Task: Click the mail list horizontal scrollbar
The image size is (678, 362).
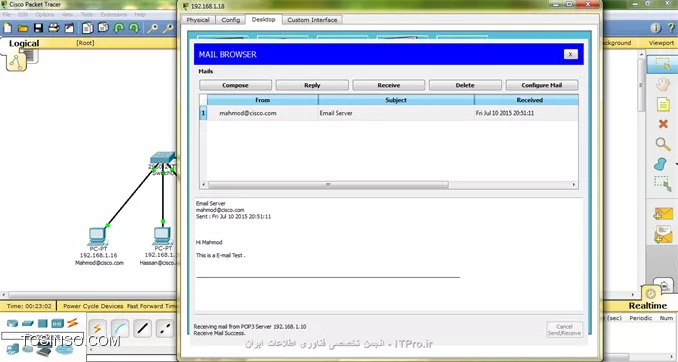Action: coord(328,185)
